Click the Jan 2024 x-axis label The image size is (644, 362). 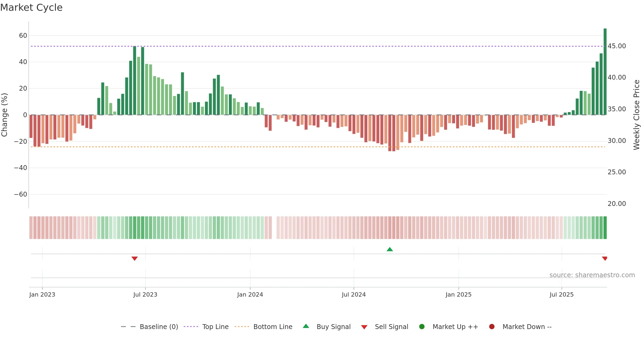point(250,294)
